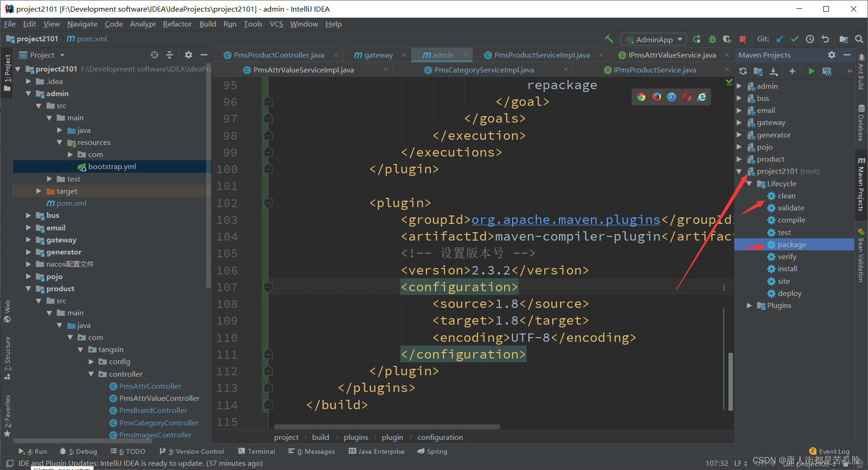Open pom preview in Chrome browser icon
This screenshot has width=868, height=470.
pos(641,97)
